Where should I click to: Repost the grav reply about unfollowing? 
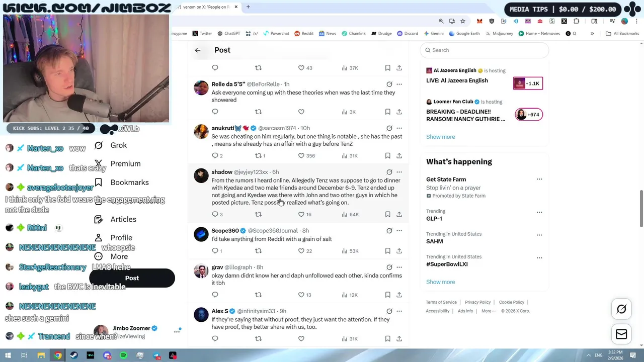click(x=258, y=295)
